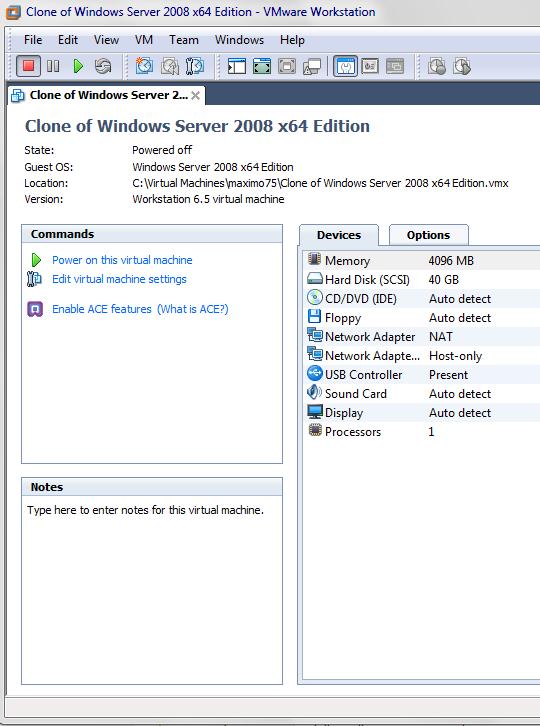Image resolution: width=540 pixels, height=726 pixels.
Task: Click the green Power On toolbar icon
Action: pyautogui.click(x=78, y=66)
